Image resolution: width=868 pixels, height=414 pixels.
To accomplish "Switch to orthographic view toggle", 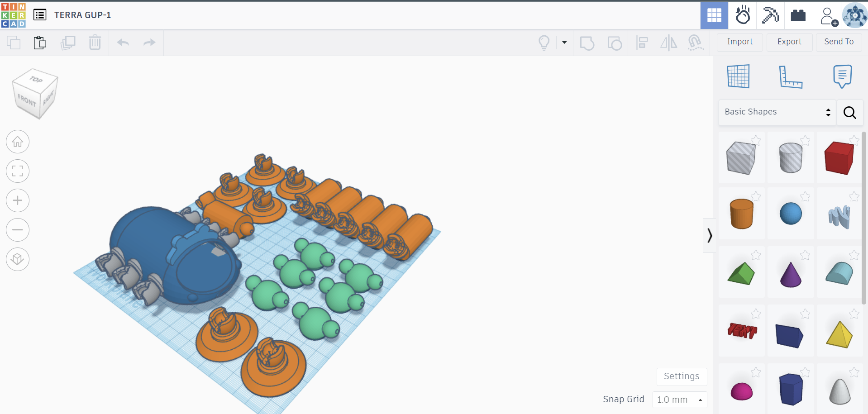I will (x=18, y=259).
